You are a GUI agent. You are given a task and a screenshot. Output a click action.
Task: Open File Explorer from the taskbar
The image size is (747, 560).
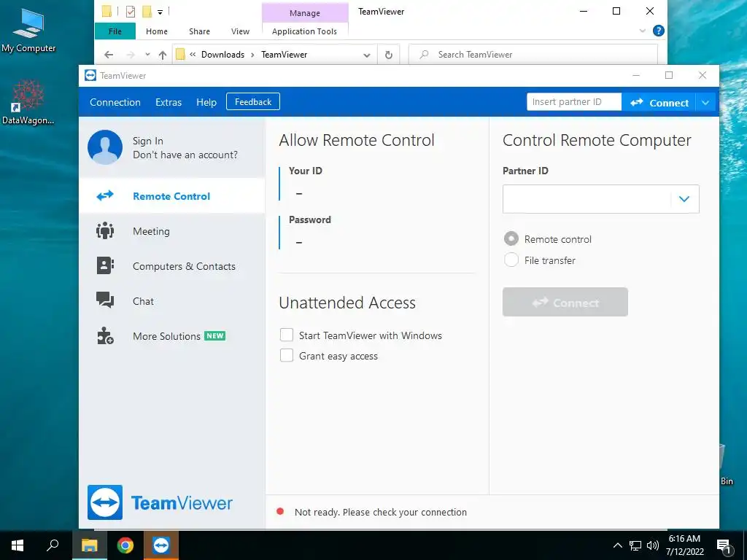[x=89, y=545]
